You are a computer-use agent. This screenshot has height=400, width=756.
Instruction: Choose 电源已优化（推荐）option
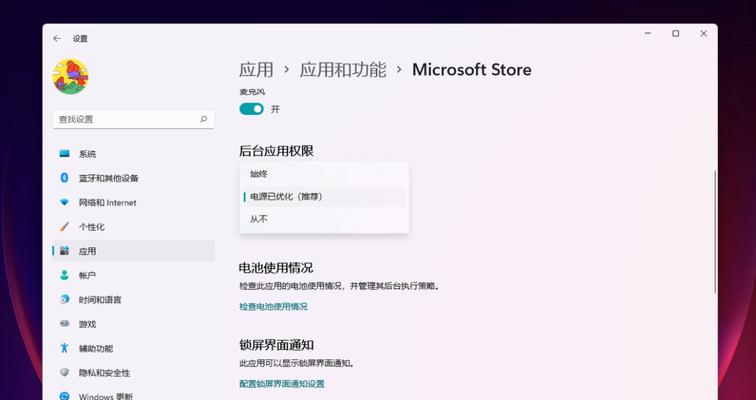click(324, 197)
